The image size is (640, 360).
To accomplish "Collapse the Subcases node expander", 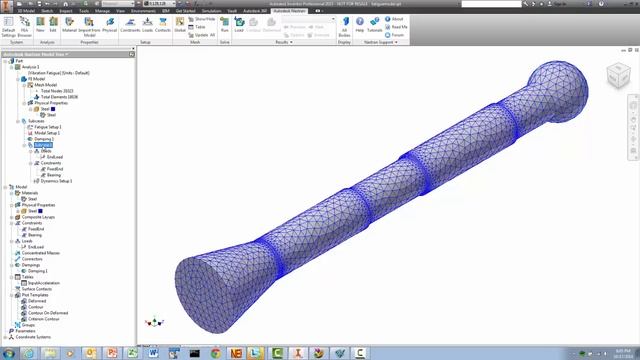I will pos(18,121).
